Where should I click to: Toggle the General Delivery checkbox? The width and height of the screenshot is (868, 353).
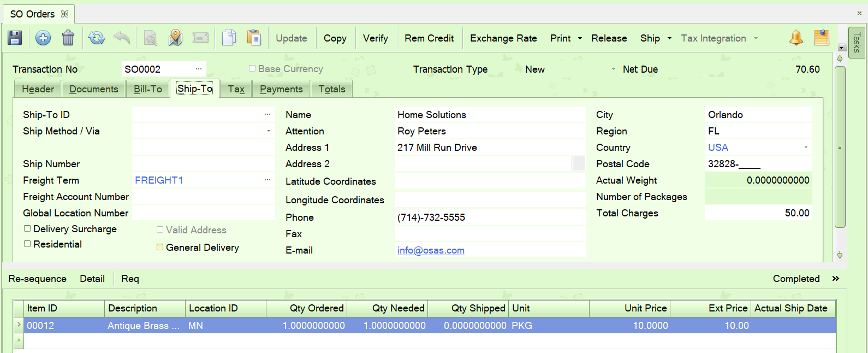(160, 248)
